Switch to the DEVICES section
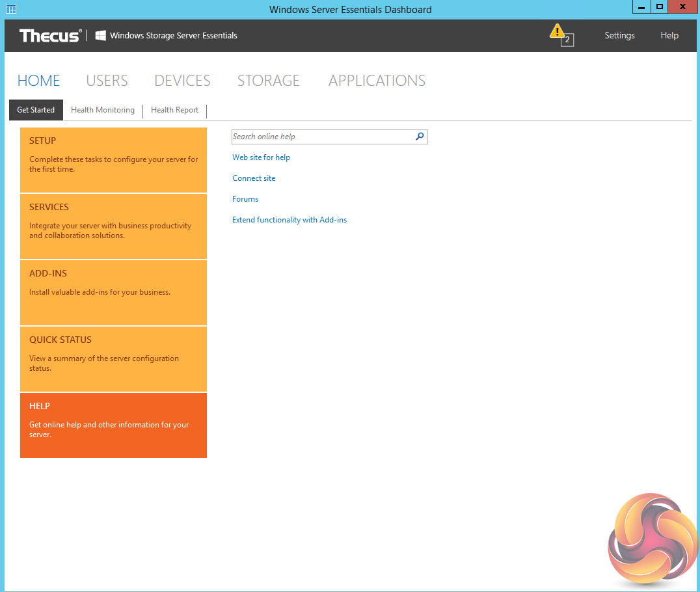 [x=182, y=81]
